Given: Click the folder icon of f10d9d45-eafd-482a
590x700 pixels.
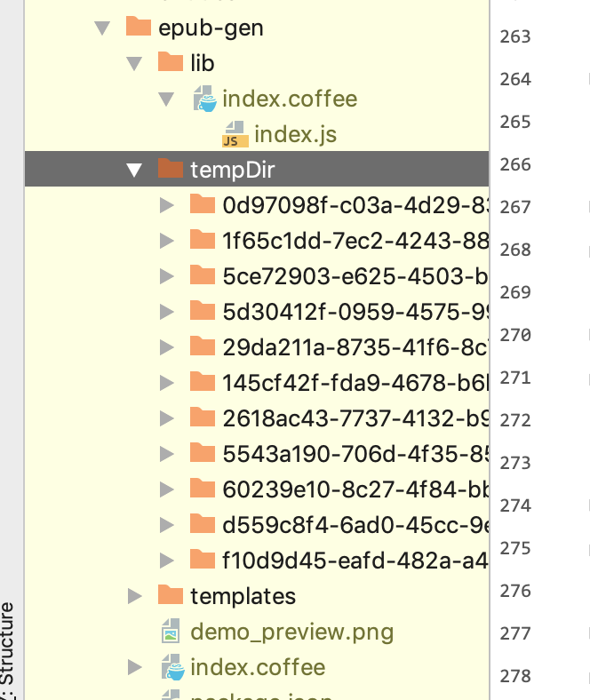Looking at the screenshot, I should 203,559.
